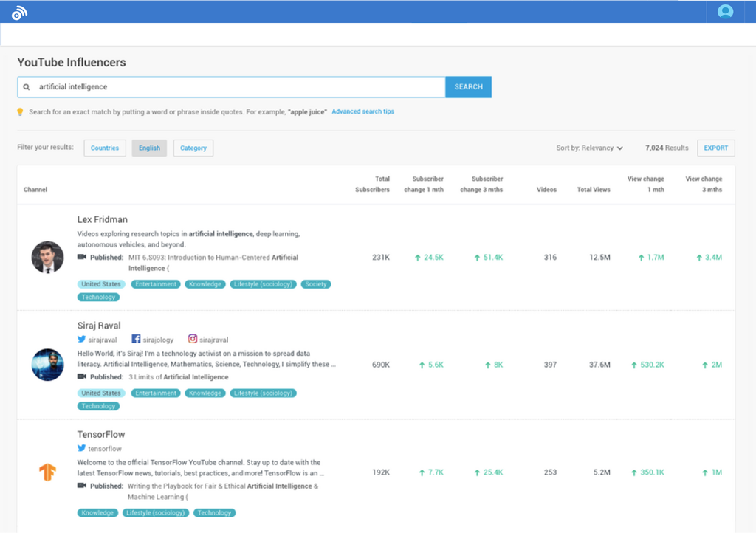Click the EXPORT button
756x533 pixels.
pyautogui.click(x=715, y=148)
